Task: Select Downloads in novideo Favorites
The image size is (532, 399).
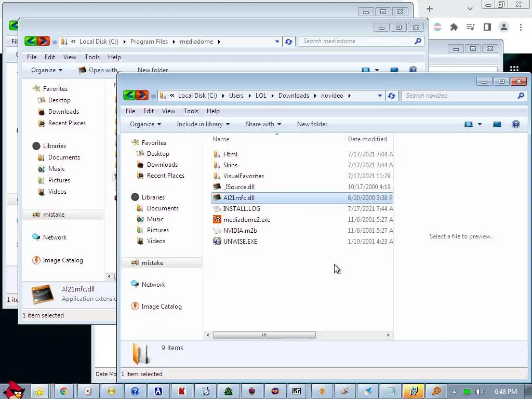Action: (162, 165)
